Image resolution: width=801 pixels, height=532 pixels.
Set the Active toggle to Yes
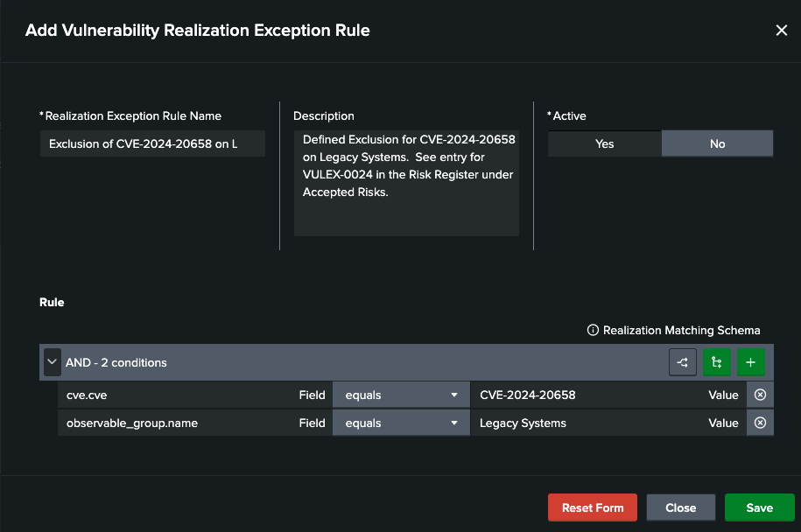[x=604, y=143]
